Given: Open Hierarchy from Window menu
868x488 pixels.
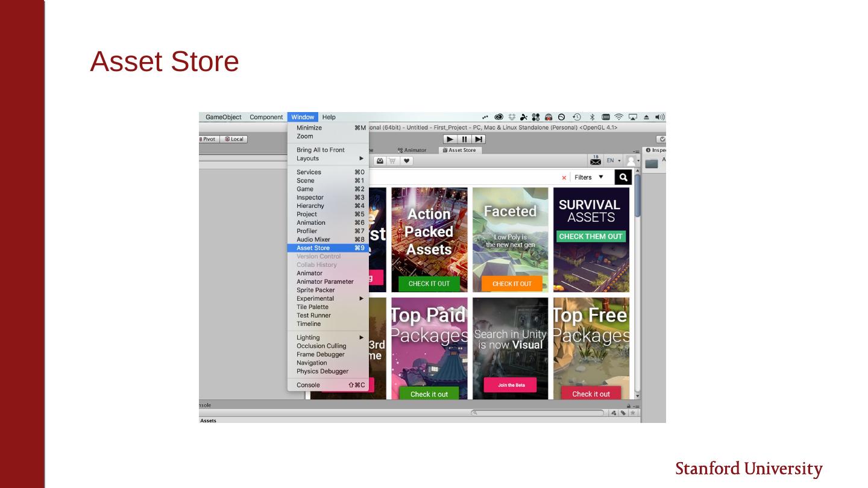Looking at the screenshot, I should tap(328, 206).
